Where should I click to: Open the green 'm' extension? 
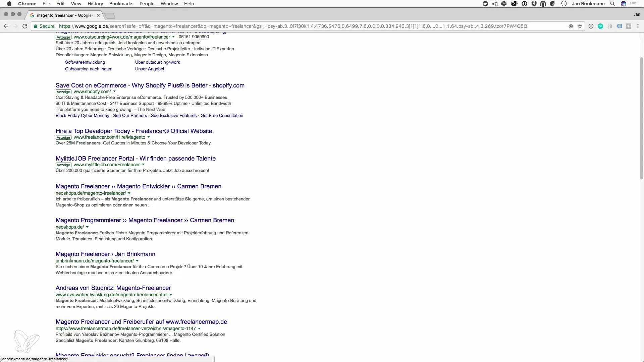click(600, 26)
